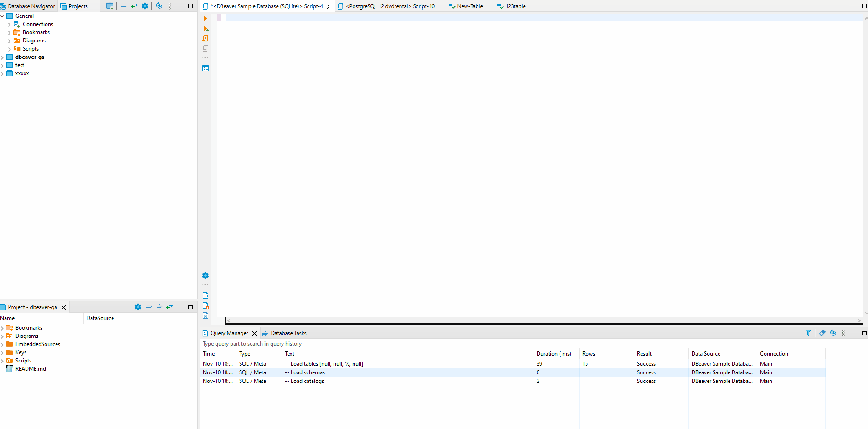Collapse all in Project dbeaver-qa panel
Viewport: 868px width, 429px height.
149,307
